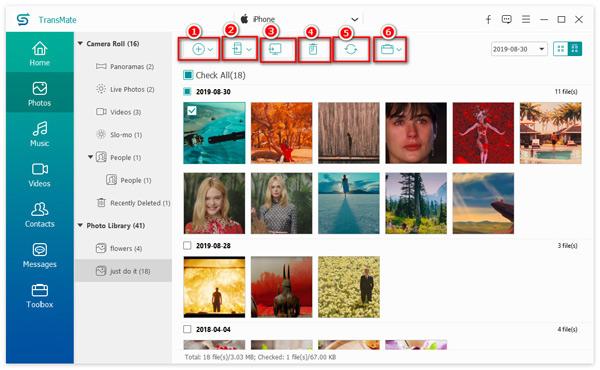
Task: Click the 4 file(s) count label
Action: click(x=567, y=329)
